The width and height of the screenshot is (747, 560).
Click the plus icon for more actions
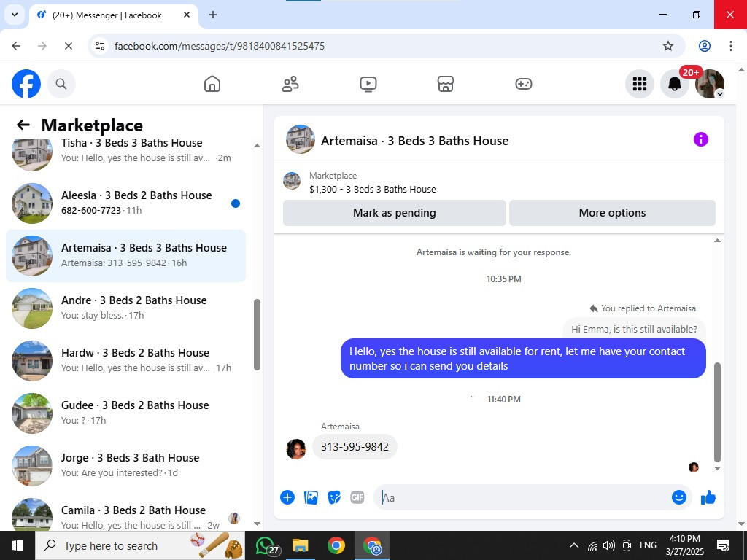click(x=287, y=497)
